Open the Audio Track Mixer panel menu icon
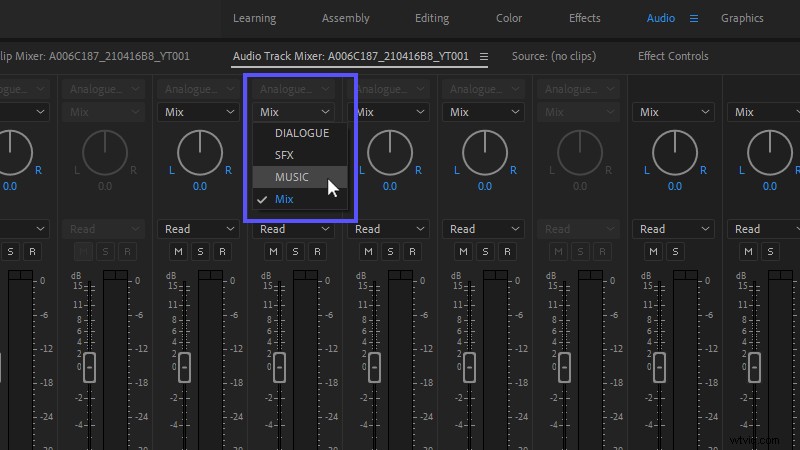Viewport: 800px width, 450px height. pos(484,57)
